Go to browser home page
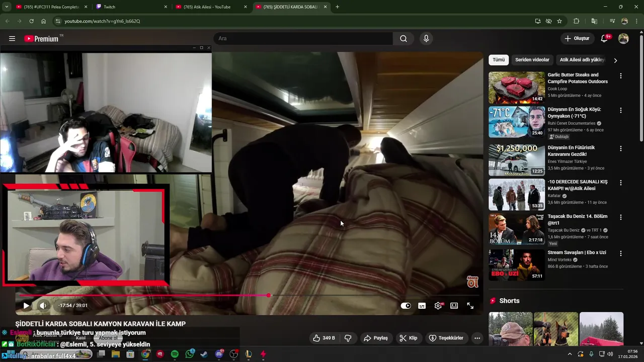The image size is (644, 362). pyautogui.click(x=44, y=21)
